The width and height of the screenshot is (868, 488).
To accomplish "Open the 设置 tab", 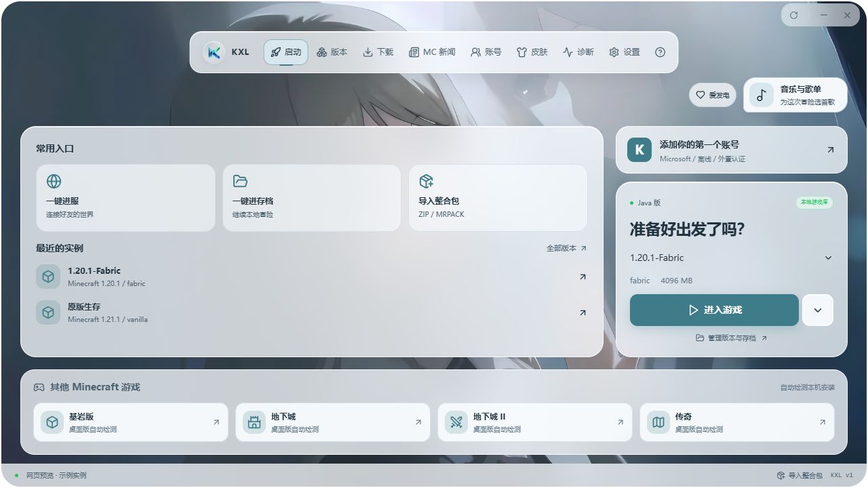I will point(624,52).
